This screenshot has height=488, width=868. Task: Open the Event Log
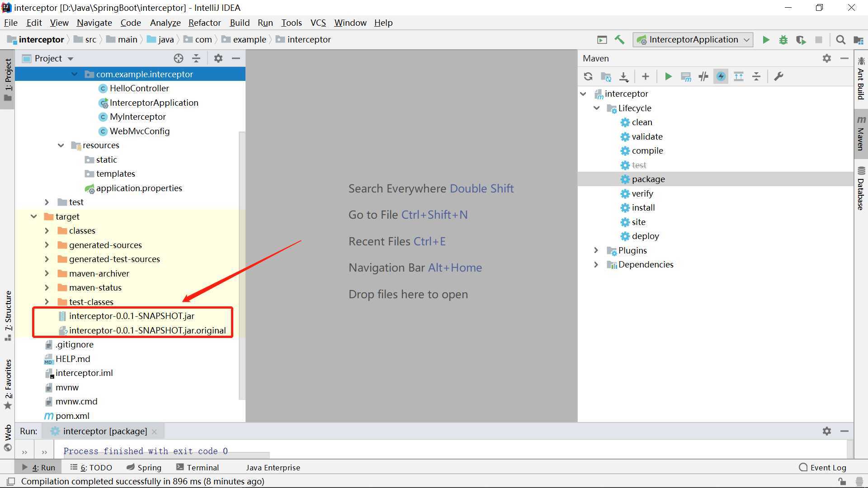point(822,467)
